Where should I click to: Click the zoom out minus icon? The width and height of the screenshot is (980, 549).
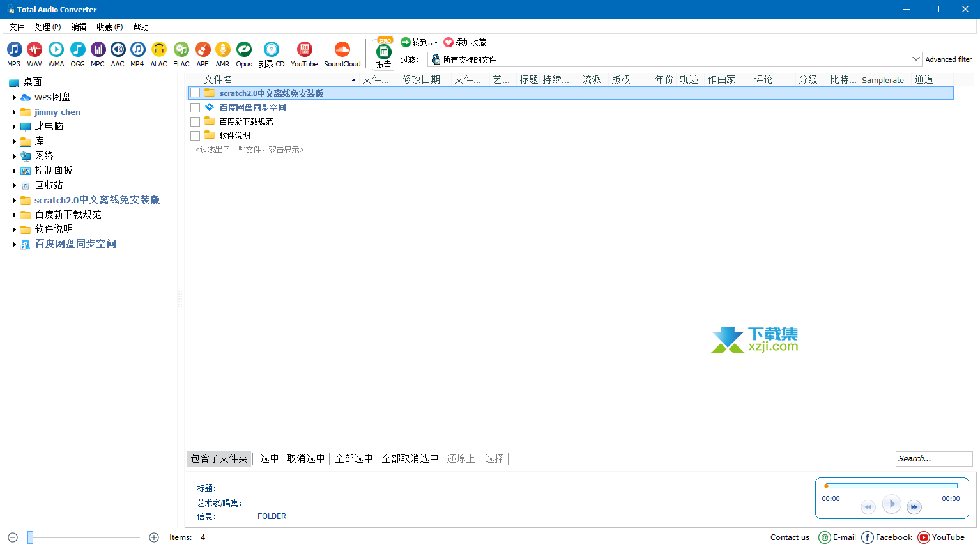(x=13, y=537)
